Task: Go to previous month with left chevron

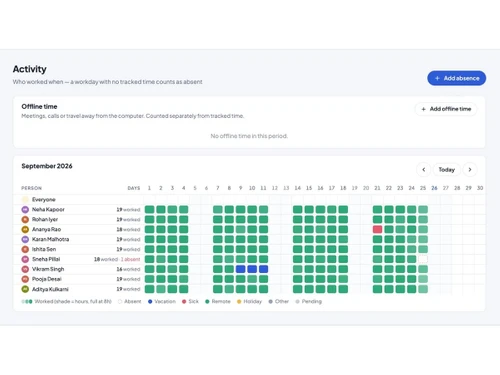Action: (424, 169)
